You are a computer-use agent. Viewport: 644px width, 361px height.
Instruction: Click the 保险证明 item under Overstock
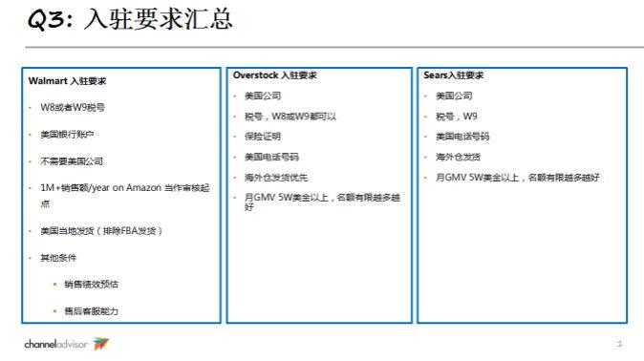click(263, 137)
